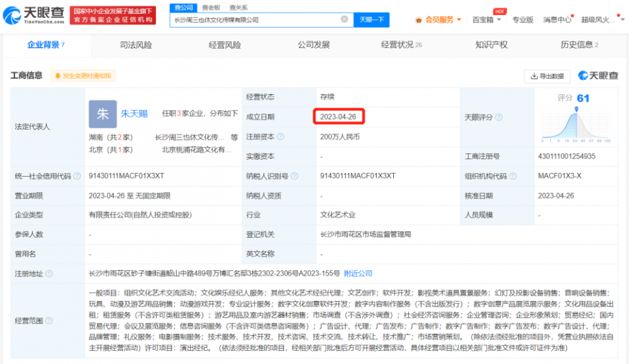Click the 朱 avatar of the legal representative

103,114
